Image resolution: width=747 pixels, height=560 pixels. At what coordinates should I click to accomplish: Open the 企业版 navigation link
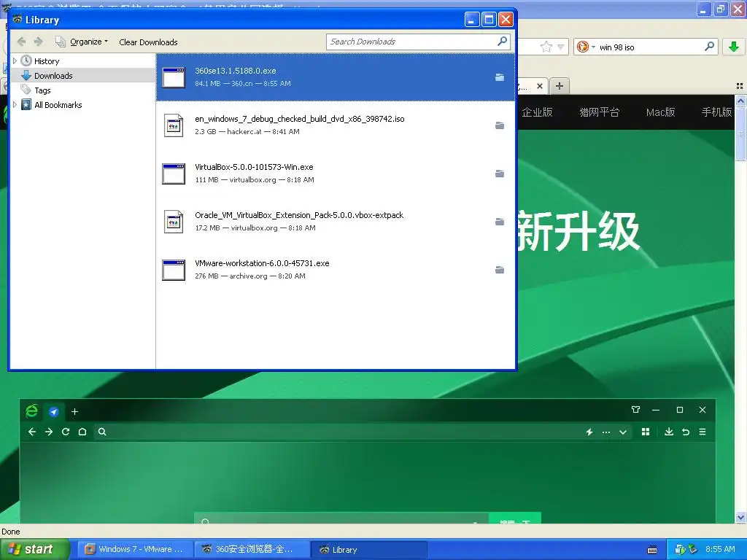(x=537, y=112)
